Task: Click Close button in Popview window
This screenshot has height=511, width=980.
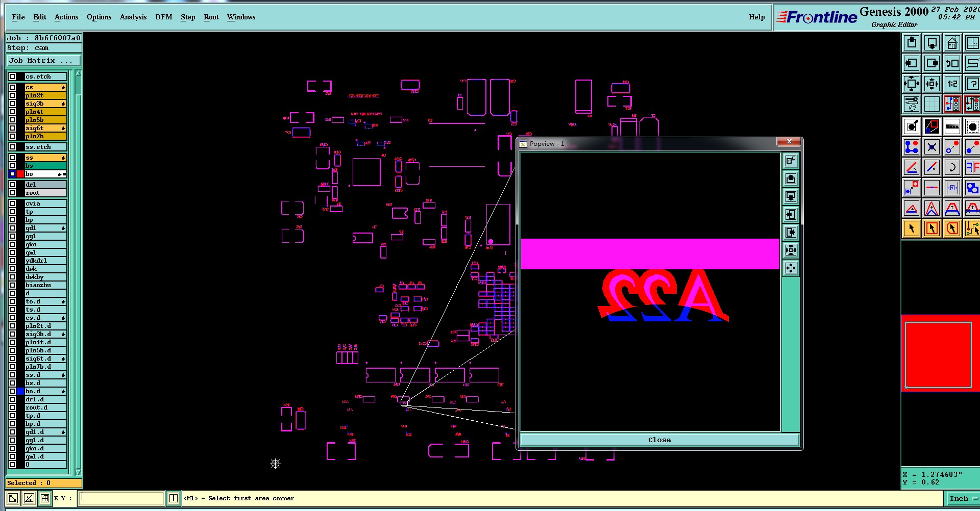Action: pyautogui.click(x=659, y=440)
